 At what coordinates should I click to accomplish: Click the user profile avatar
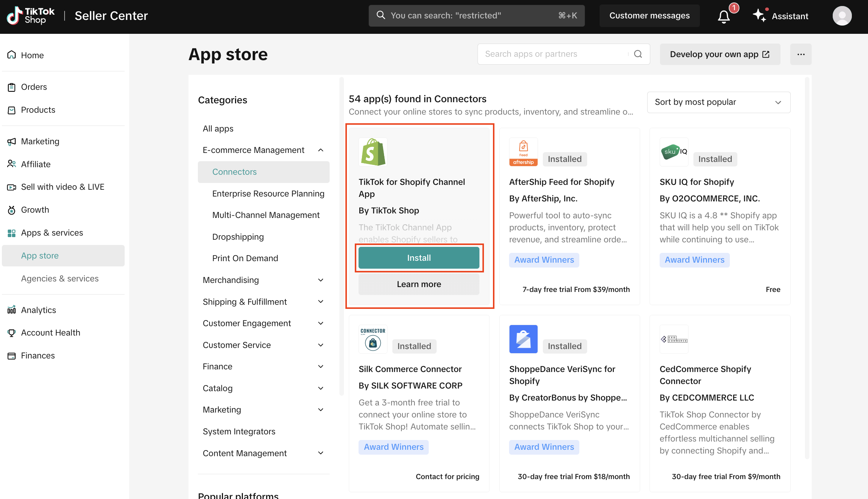(842, 16)
